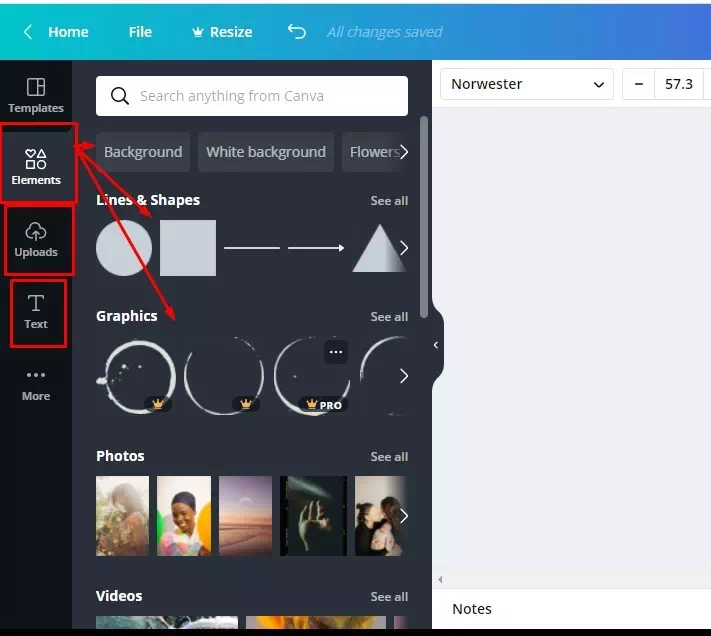Select the Flowers suggestion chip
711x636 pixels.
pyautogui.click(x=372, y=152)
